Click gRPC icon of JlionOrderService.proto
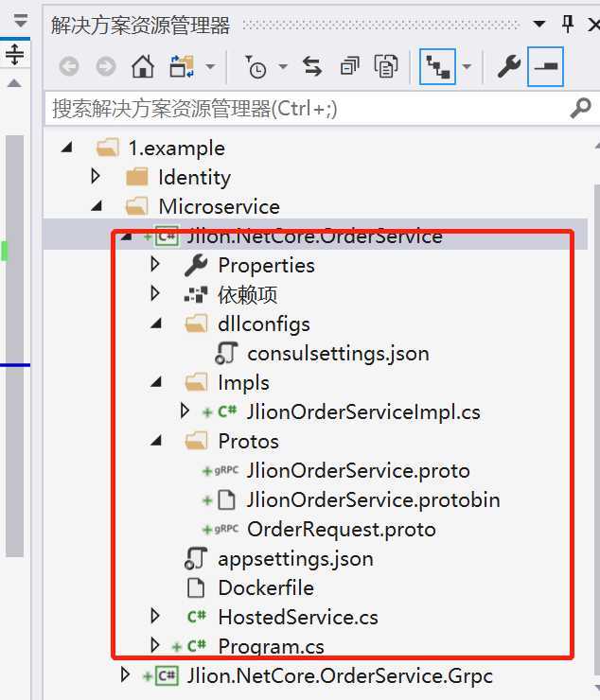 tap(226, 470)
